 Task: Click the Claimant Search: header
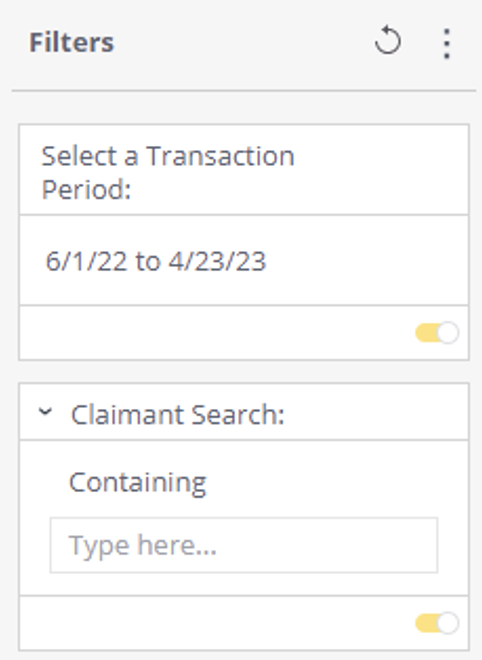(x=178, y=415)
